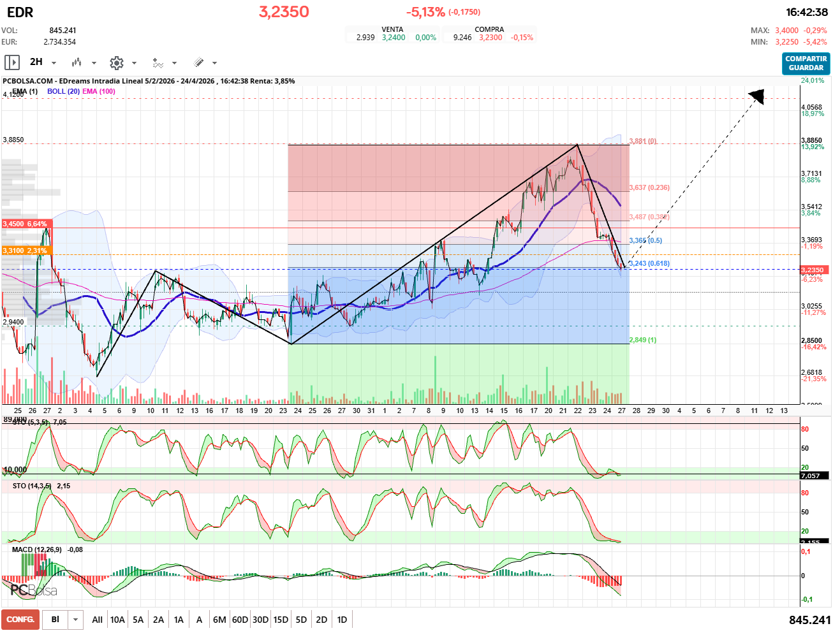Select the 0.618 Fibonacci level label
Screen dimensions: 840x633
649,263
